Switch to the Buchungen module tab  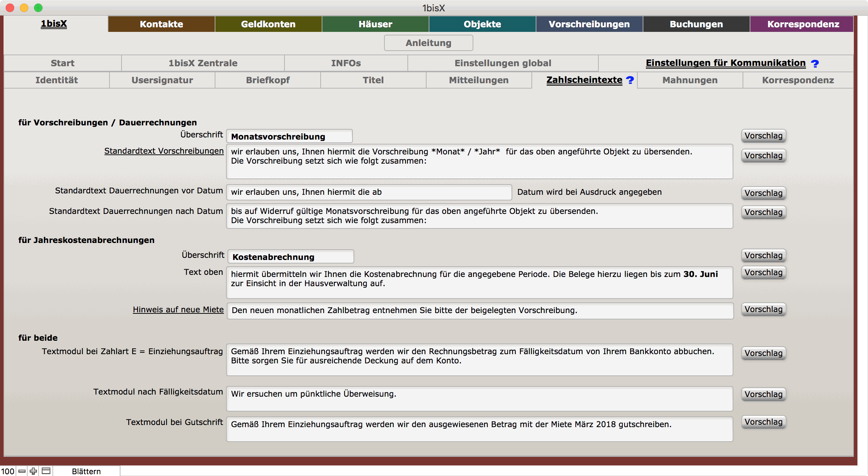(x=697, y=24)
